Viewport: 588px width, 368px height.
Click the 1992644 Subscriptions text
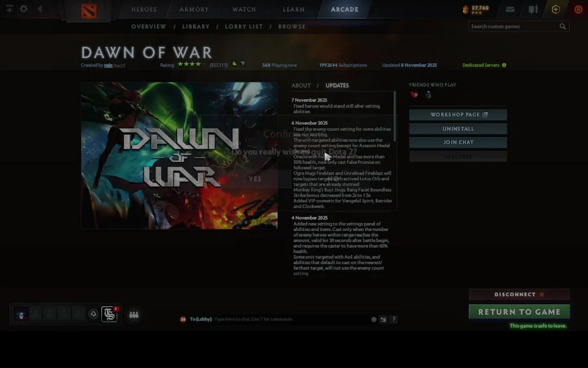tap(343, 65)
